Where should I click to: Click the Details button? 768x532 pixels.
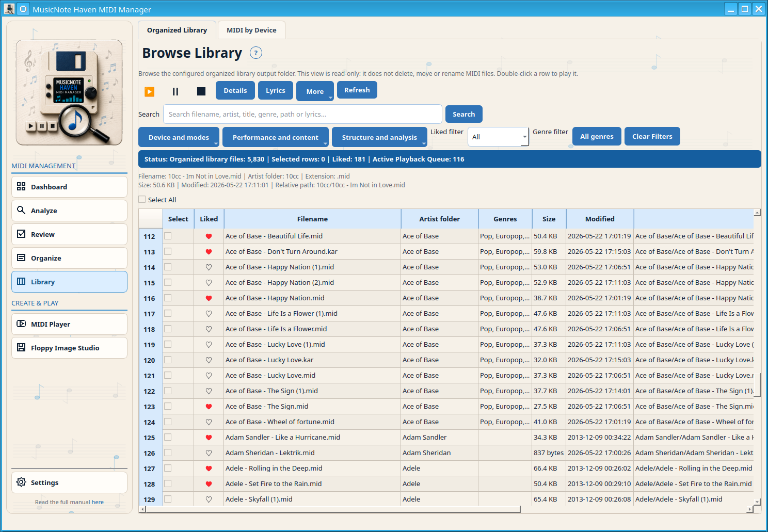(x=235, y=90)
